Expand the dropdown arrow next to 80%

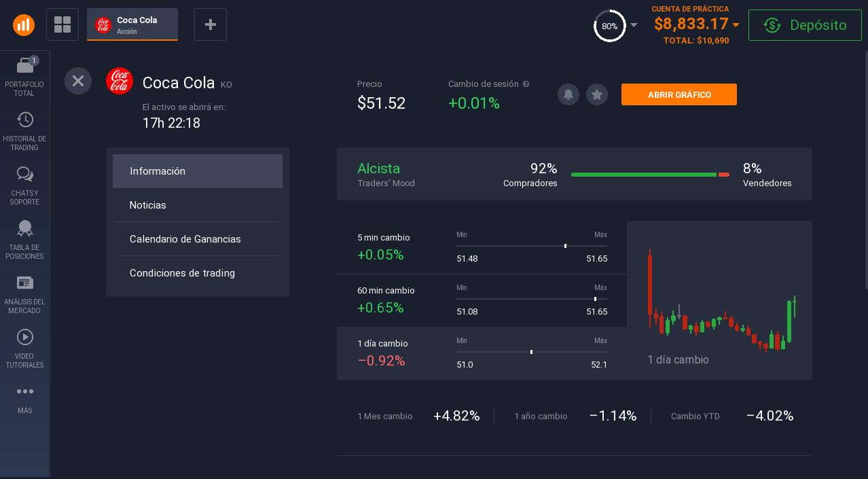pos(634,25)
